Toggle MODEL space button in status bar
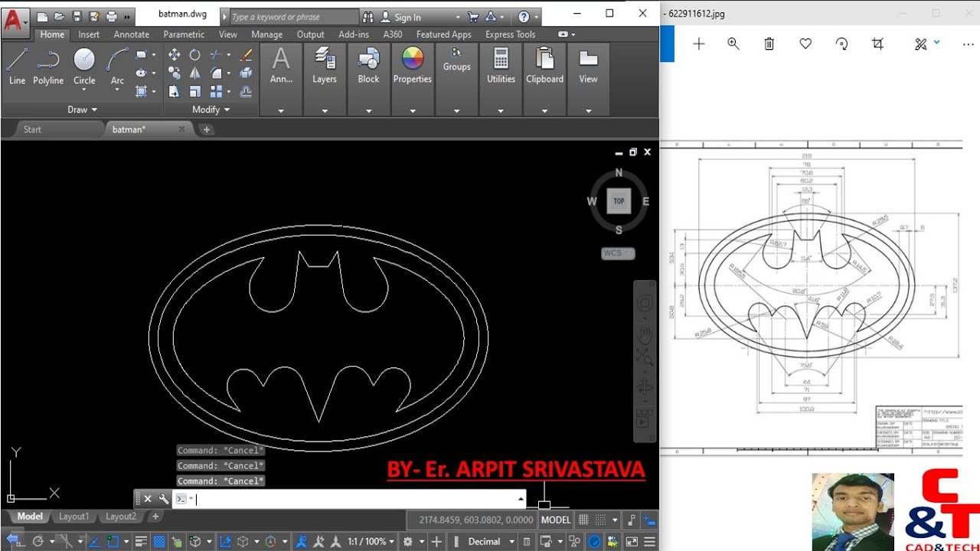 [556, 520]
